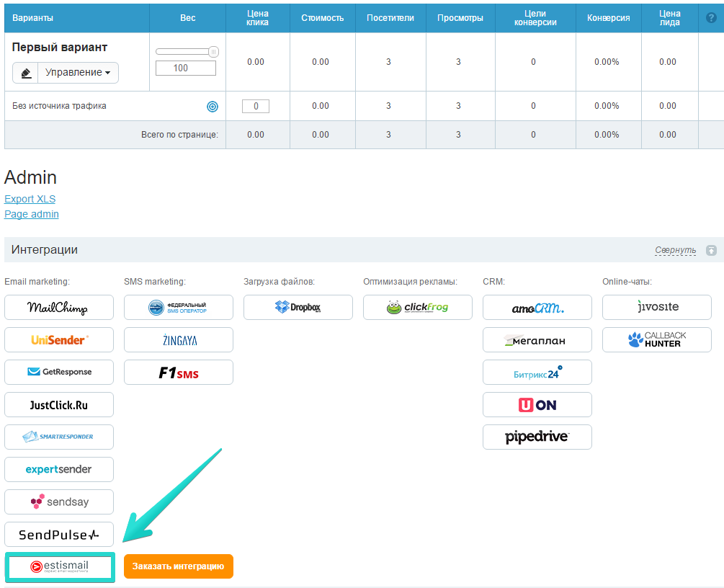This screenshot has width=724, height=588.
Task: Open the Dropbox integration
Action: coord(298,307)
